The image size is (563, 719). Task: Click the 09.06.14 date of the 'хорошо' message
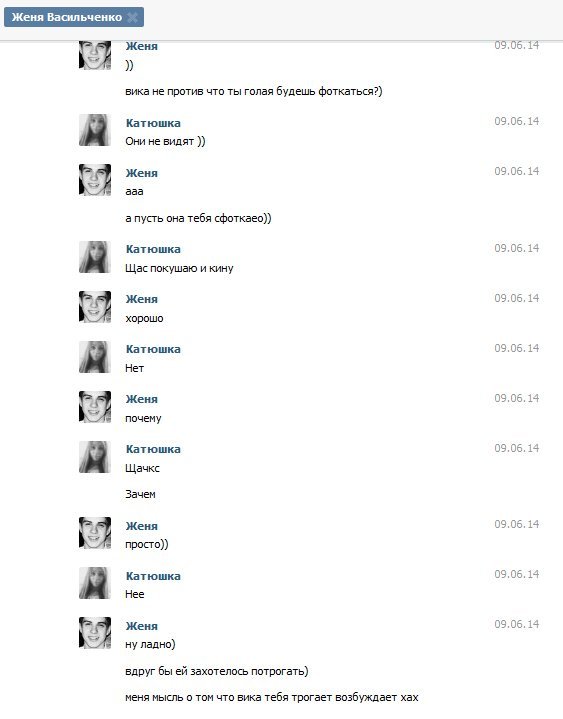[x=516, y=298]
